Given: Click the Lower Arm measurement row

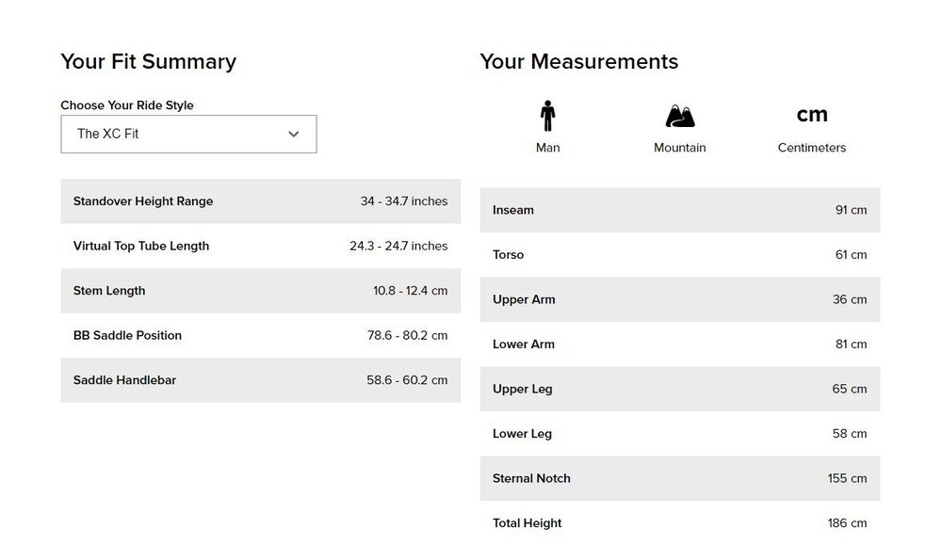Looking at the screenshot, I should 679,344.
